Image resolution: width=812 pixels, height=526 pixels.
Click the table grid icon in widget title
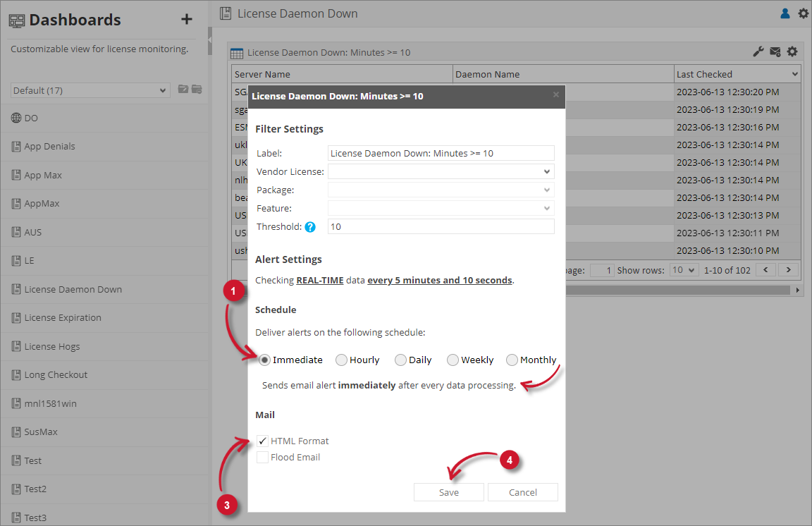[x=237, y=53]
